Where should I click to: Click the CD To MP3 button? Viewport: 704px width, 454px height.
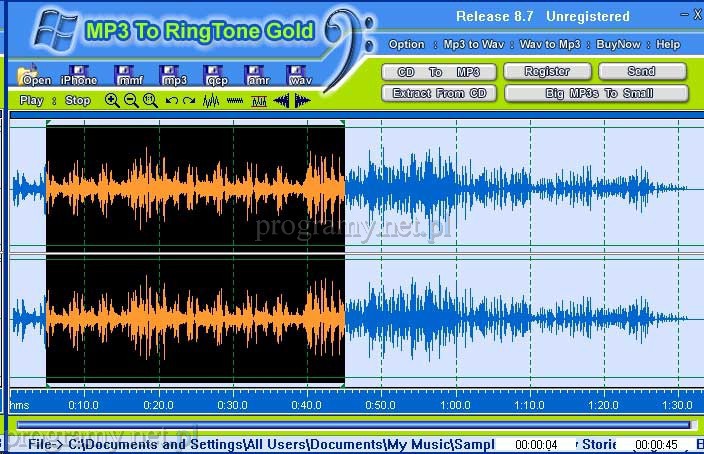[438, 72]
